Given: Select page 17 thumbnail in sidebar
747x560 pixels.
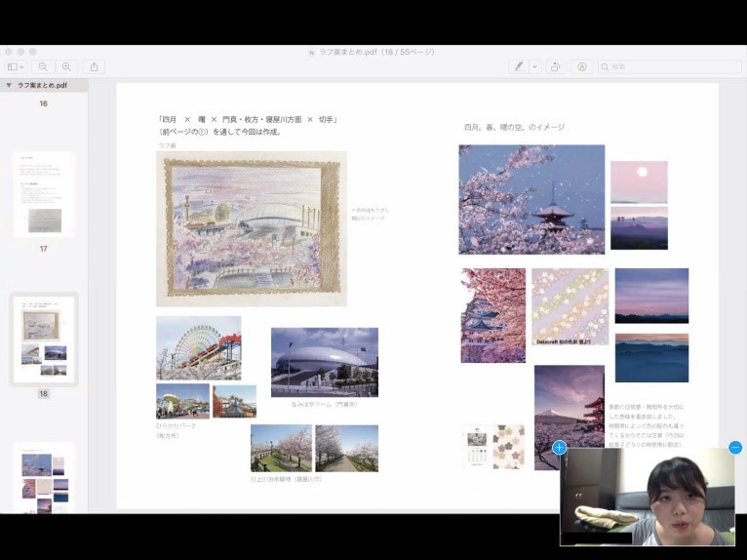Looking at the screenshot, I should [x=44, y=194].
